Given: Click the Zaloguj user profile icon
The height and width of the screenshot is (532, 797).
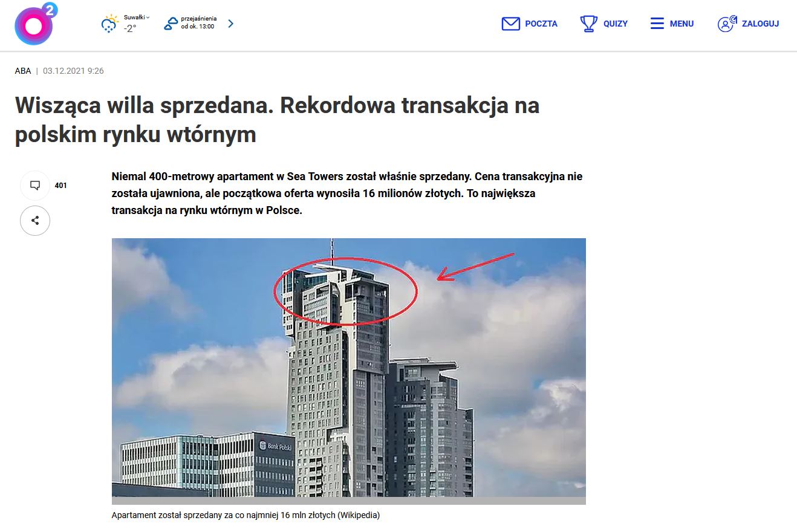Looking at the screenshot, I should [727, 24].
